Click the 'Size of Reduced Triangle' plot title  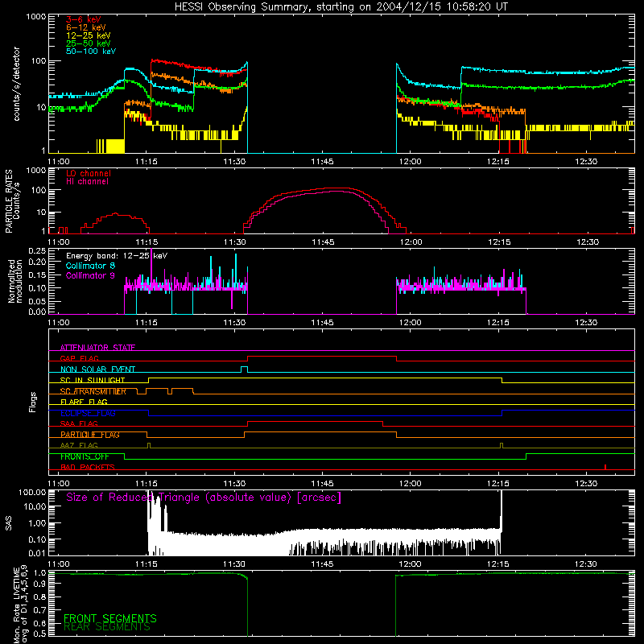204,497
